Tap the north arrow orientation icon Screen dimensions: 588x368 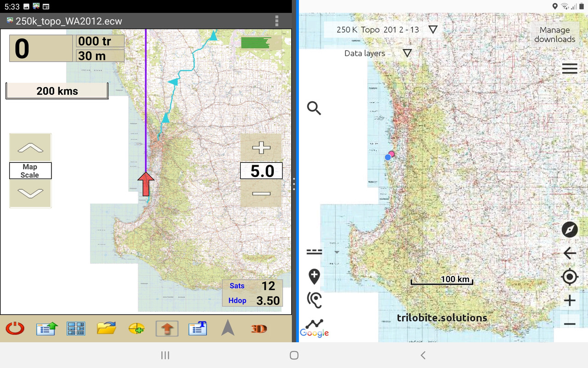[228, 328]
